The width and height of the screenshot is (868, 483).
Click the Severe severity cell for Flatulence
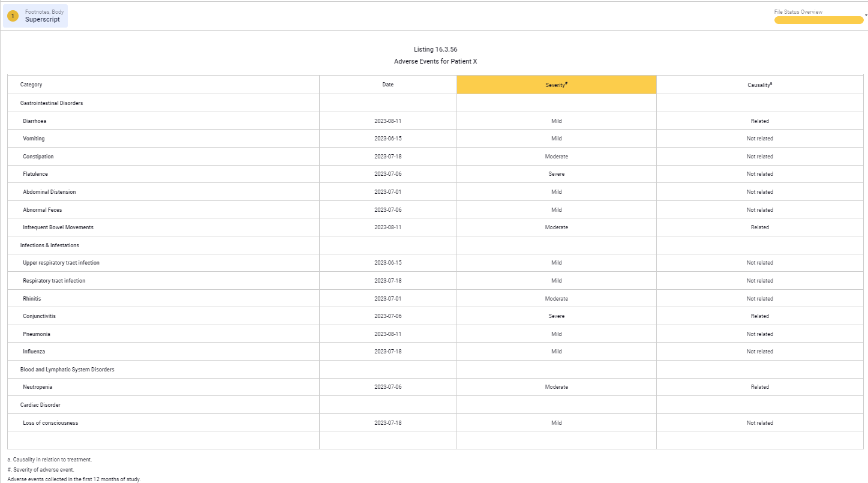(x=556, y=174)
